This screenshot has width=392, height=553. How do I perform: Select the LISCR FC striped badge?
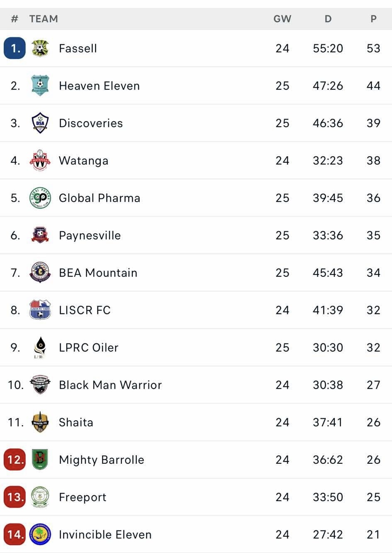(x=40, y=310)
